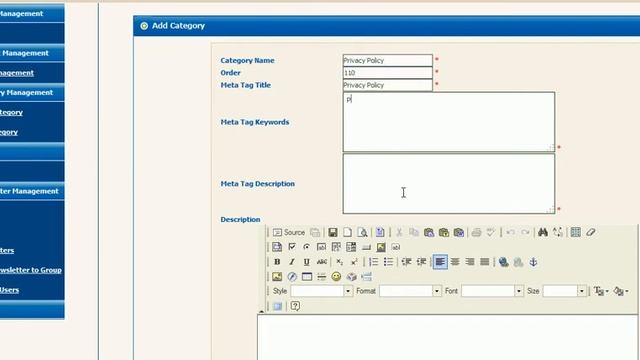Toggle Subscript formatting
This screenshot has height=360, width=640.
click(340, 262)
